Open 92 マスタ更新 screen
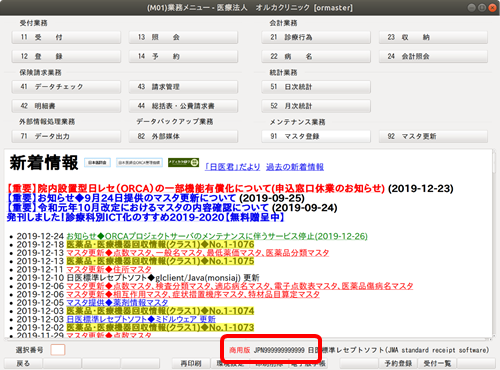Image resolution: width=500 pixels, height=370 pixels. [433, 136]
